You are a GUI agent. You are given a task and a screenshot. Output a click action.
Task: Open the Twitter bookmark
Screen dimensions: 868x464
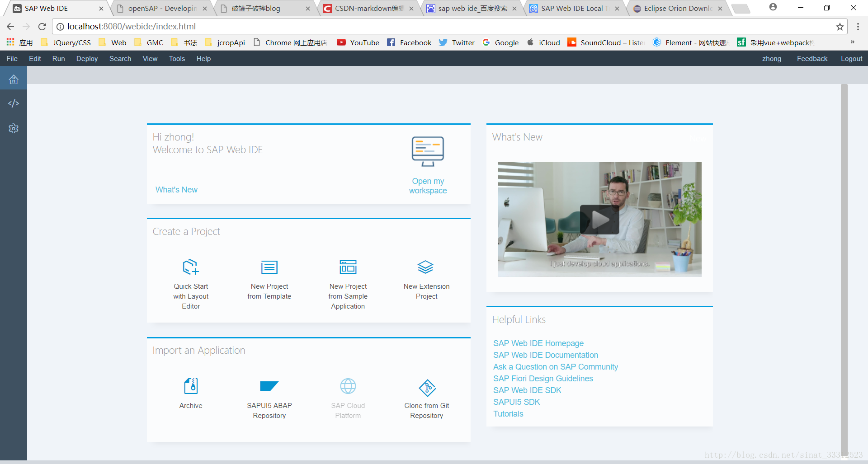pyautogui.click(x=457, y=42)
